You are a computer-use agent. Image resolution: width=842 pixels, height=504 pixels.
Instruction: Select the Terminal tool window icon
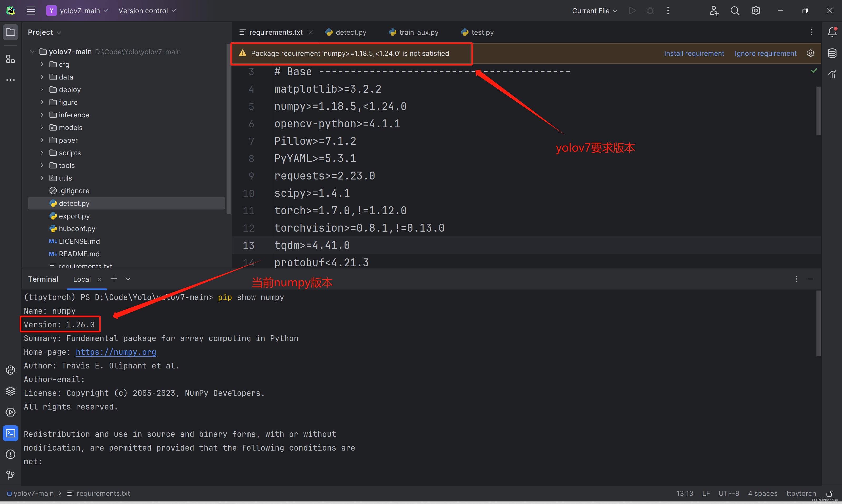click(11, 433)
